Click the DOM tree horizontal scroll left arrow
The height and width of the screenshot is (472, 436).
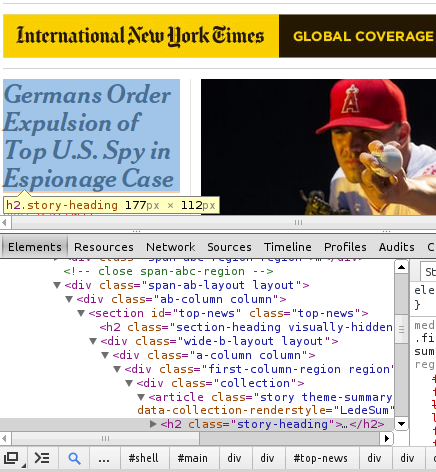pos(4,438)
